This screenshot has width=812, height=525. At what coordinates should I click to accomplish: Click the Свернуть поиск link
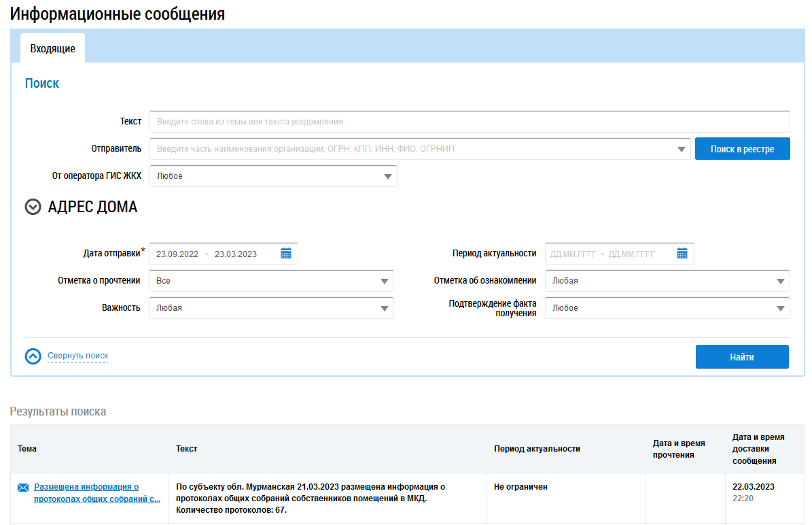click(77, 356)
